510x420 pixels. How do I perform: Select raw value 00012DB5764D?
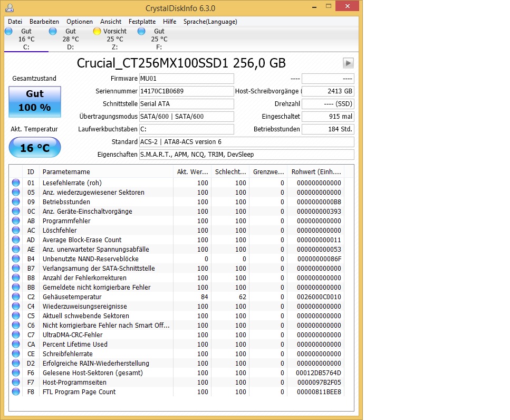click(319, 373)
